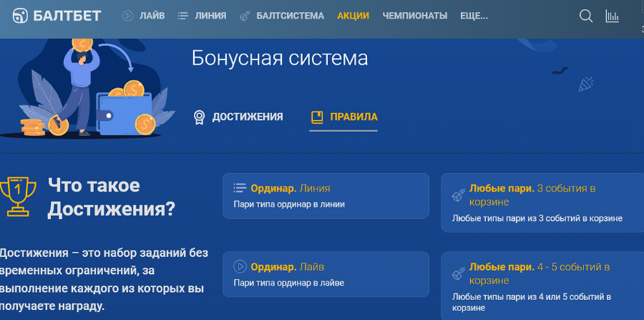Viewport: 644px width, 320px height.
Task: Open the search magnifier icon
Action: (x=586, y=16)
